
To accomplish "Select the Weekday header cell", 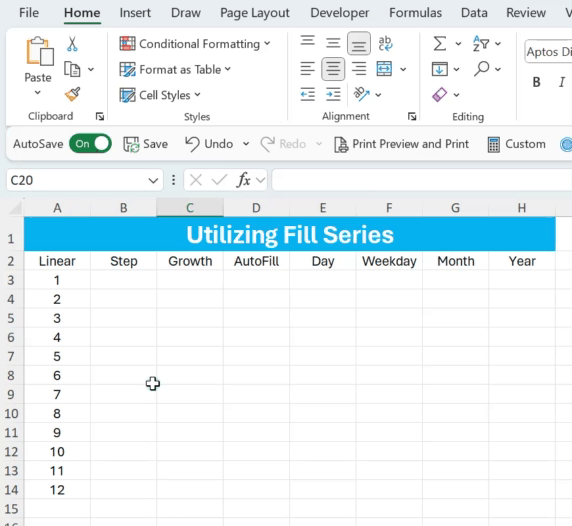I will coord(389,261).
